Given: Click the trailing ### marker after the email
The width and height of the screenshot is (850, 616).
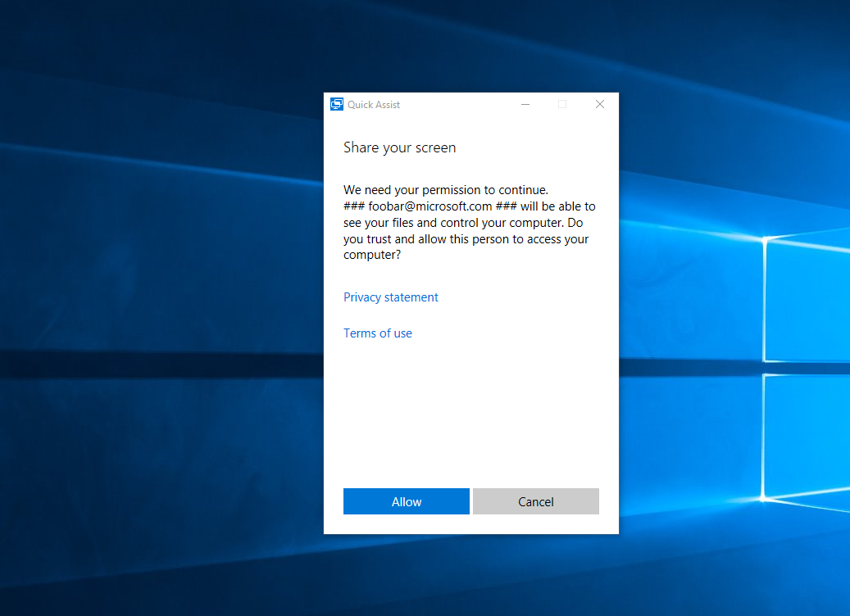Looking at the screenshot, I should tap(507, 206).
